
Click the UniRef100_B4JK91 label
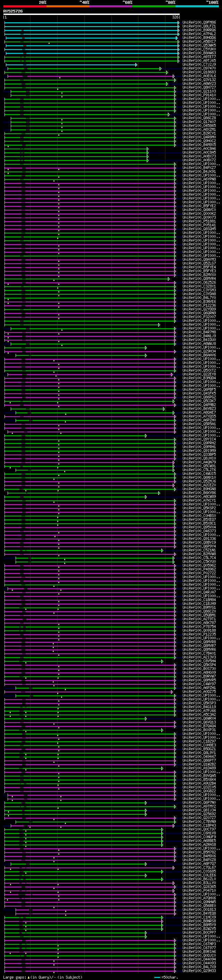199,172
